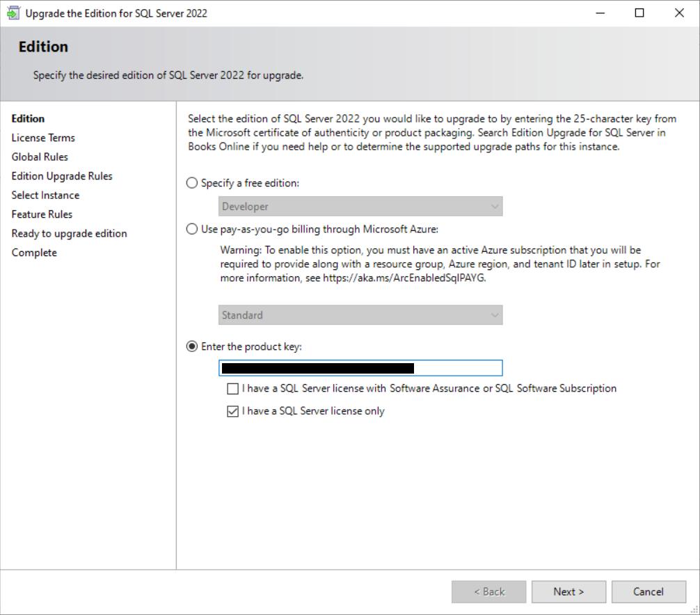Click the Next button
700x615 pixels.
(568, 592)
